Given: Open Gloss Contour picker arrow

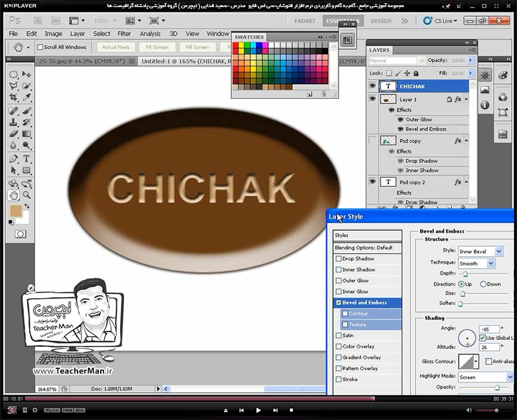Looking at the screenshot, I should coord(476,362).
